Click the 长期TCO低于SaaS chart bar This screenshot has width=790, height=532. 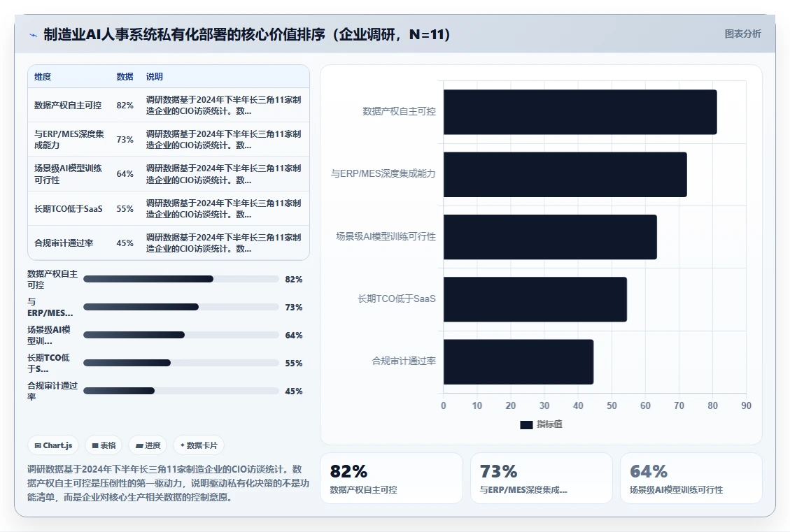click(535, 299)
